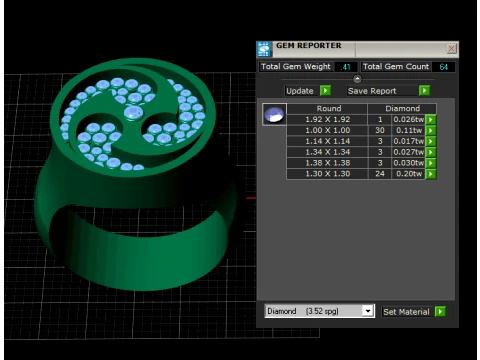Select the 1.30 X 1.30 size cell

tap(327, 174)
